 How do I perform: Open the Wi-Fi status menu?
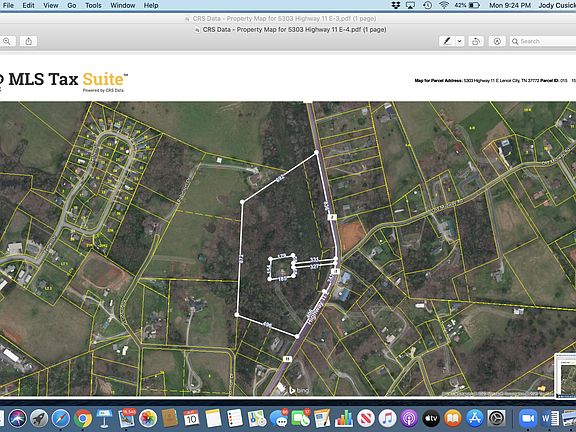pyautogui.click(x=444, y=5)
